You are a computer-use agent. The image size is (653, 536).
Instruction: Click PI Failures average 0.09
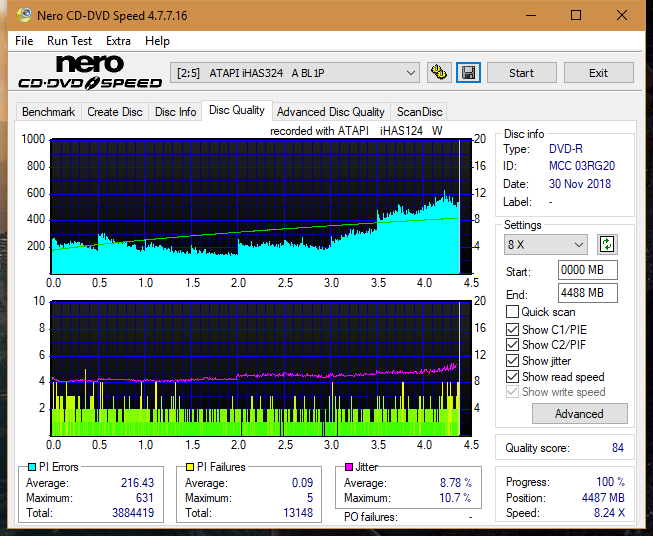[x=303, y=483]
